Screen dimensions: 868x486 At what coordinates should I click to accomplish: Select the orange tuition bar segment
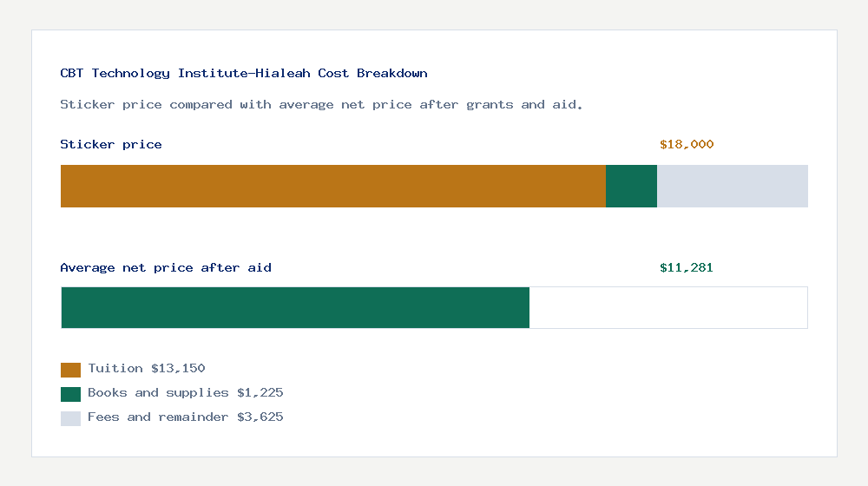tap(333, 186)
